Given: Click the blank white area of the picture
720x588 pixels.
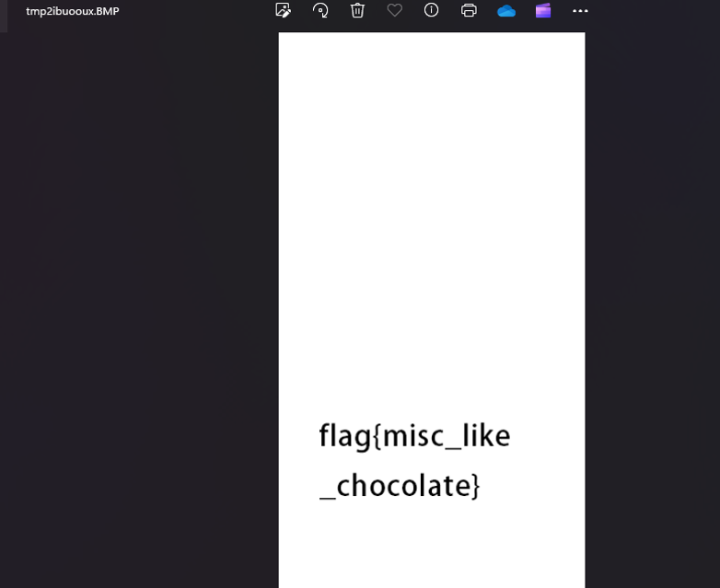Looking at the screenshot, I should [x=432, y=206].
